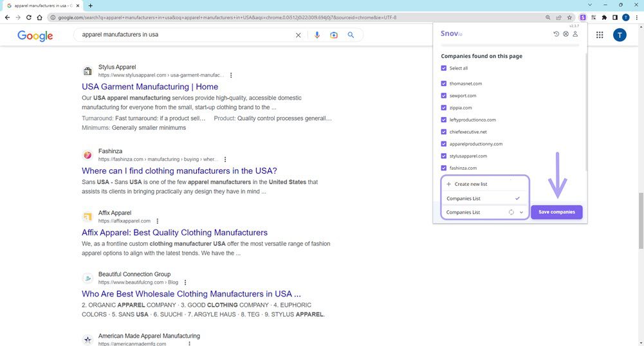This screenshot has width=644, height=346.
Task: Click the American Made Apparel Manufacturing site name
Action: point(149,336)
